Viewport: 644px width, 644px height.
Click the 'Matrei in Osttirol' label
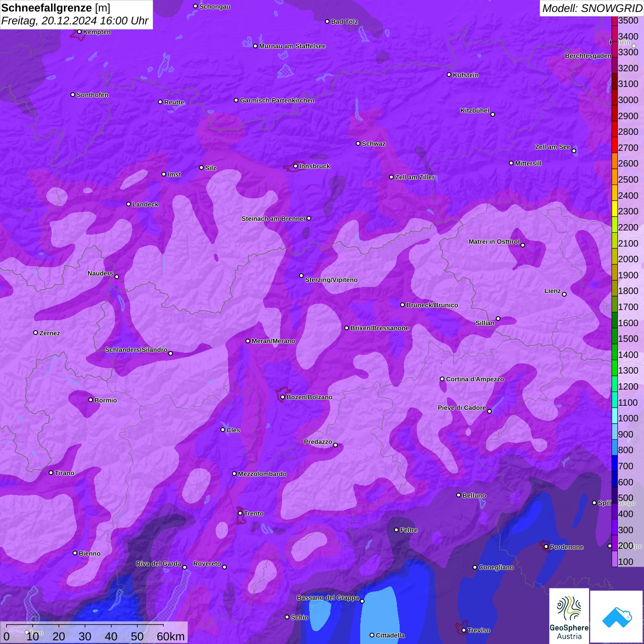(494, 241)
